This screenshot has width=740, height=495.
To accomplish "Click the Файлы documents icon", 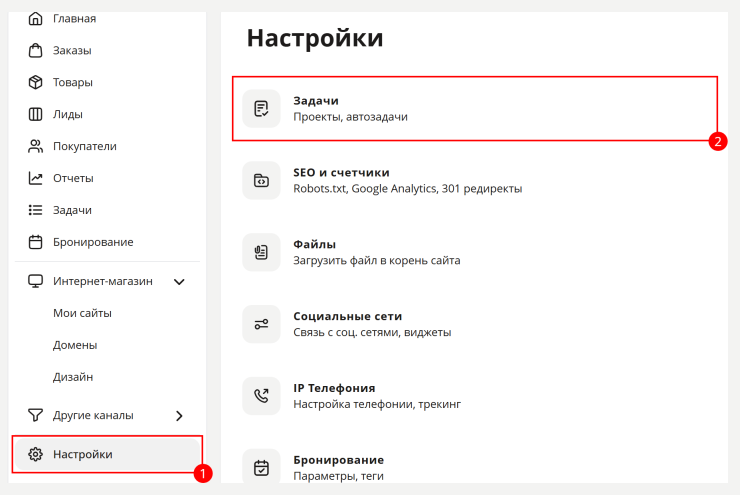I will pos(261,252).
